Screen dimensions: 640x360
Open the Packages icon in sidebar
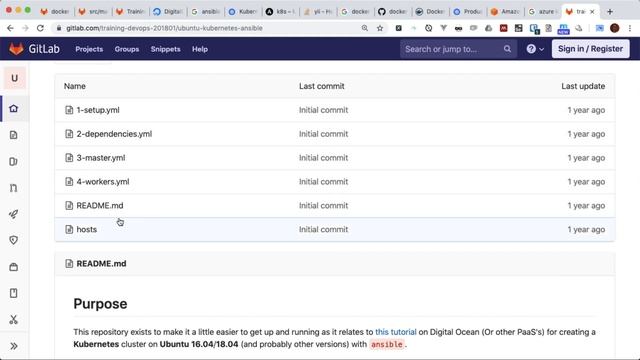[x=13, y=267]
